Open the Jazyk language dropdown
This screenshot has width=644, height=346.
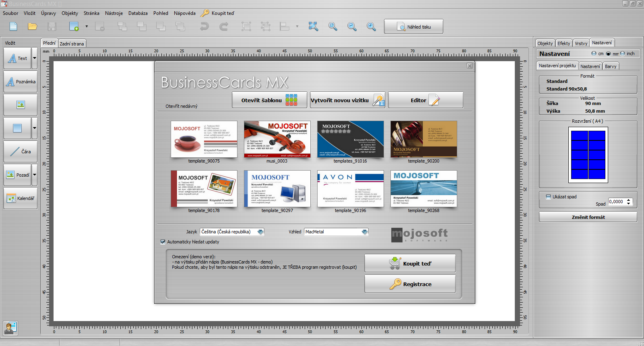coord(260,232)
